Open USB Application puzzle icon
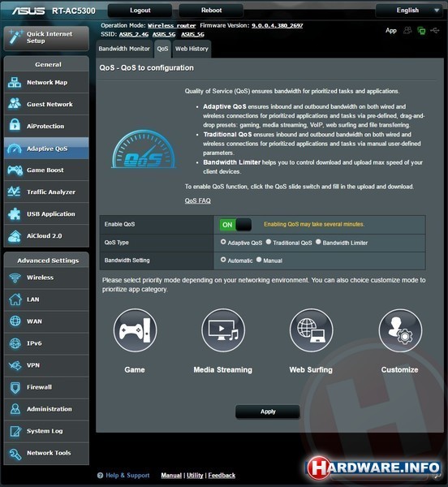The image size is (448, 487). point(15,213)
